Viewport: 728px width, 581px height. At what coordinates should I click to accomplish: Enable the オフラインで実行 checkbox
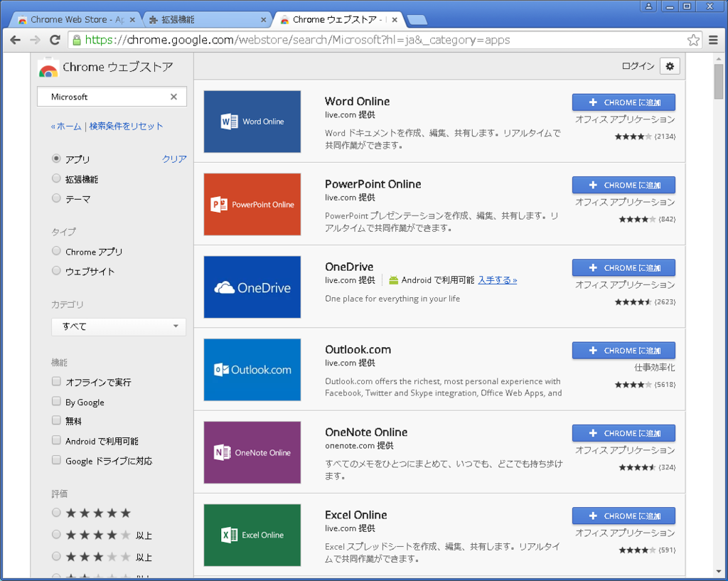click(56, 381)
